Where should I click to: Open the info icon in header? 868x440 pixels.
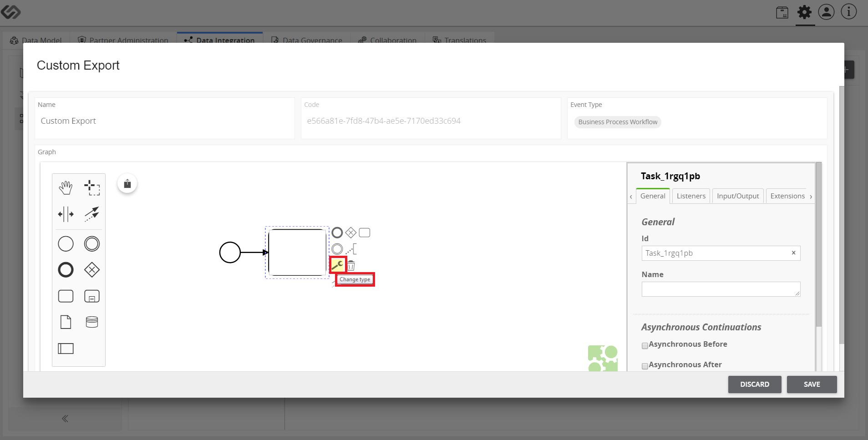click(x=848, y=12)
